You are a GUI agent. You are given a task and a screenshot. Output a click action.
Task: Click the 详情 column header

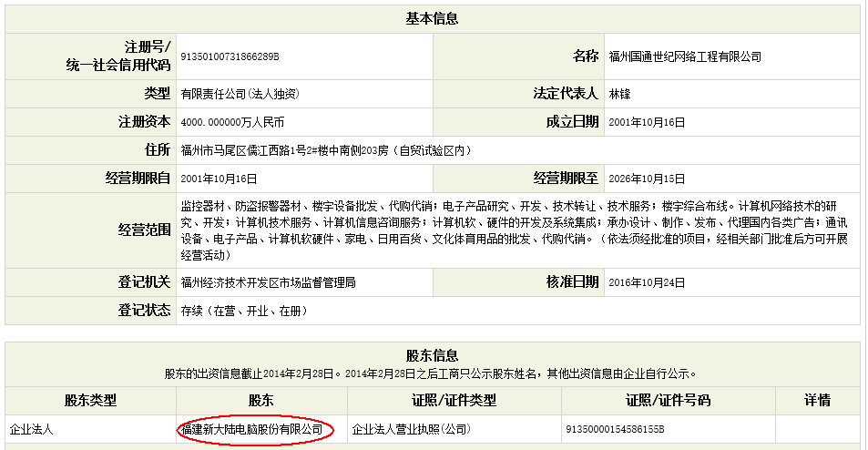click(817, 400)
